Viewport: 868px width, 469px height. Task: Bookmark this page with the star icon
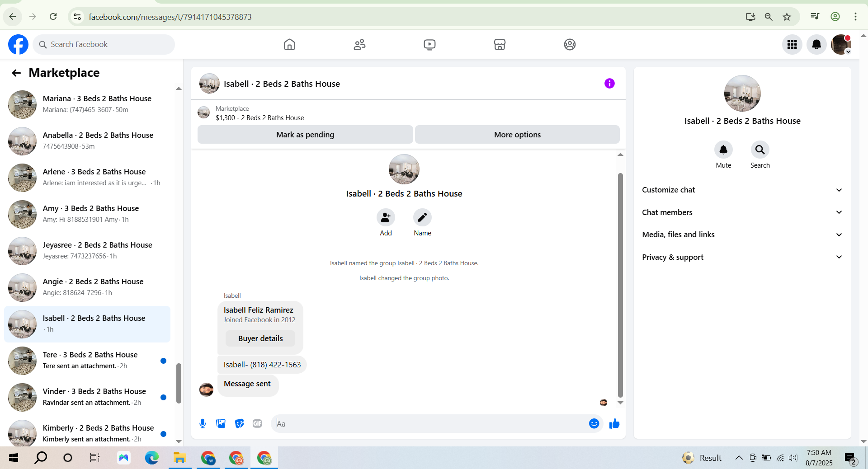787,17
